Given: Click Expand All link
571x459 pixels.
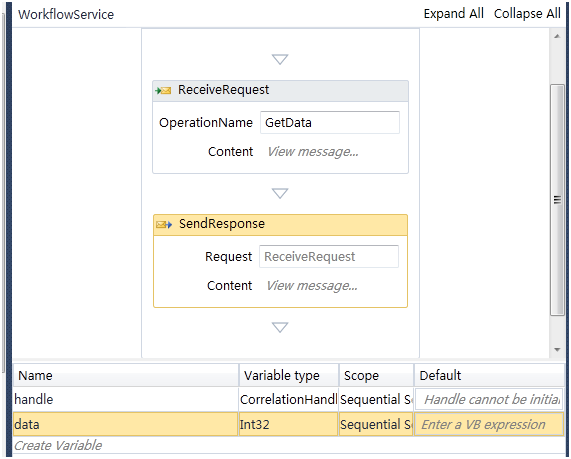Looking at the screenshot, I should coord(453,14).
